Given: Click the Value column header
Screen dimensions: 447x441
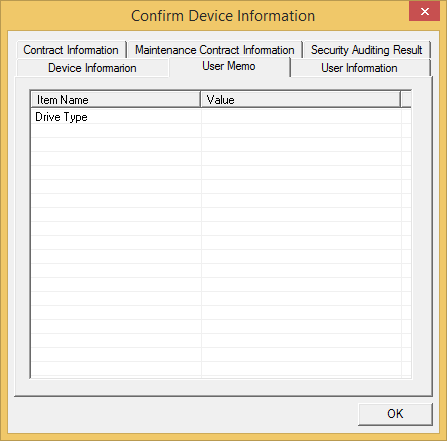Looking at the screenshot, I should pos(301,100).
